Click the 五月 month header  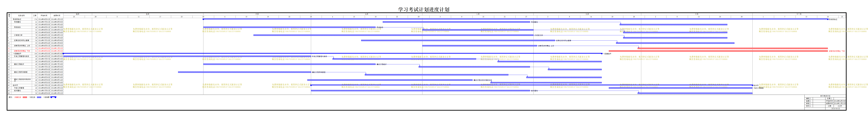(x=148, y=14)
